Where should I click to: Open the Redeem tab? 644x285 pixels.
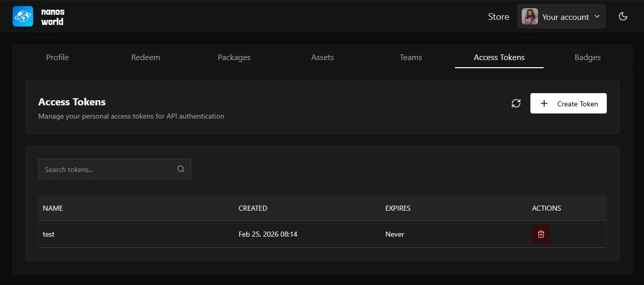pyautogui.click(x=146, y=57)
